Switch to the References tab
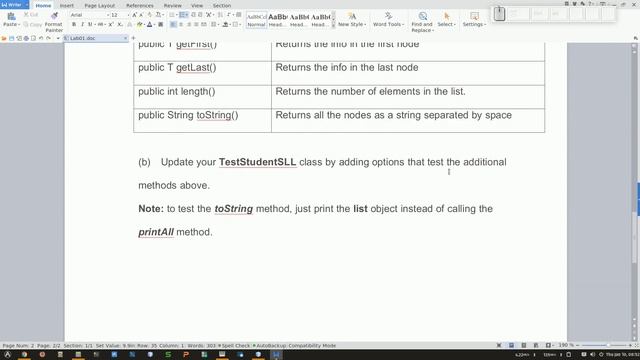 (x=140, y=5)
